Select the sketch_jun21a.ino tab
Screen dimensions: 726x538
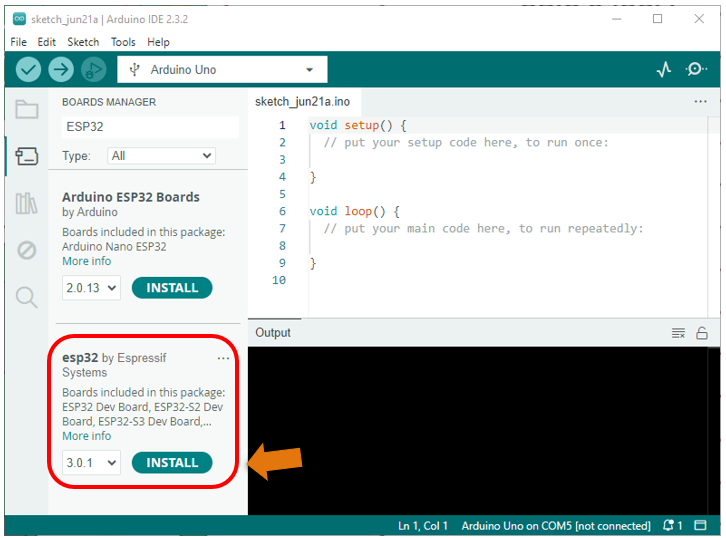tap(302, 101)
